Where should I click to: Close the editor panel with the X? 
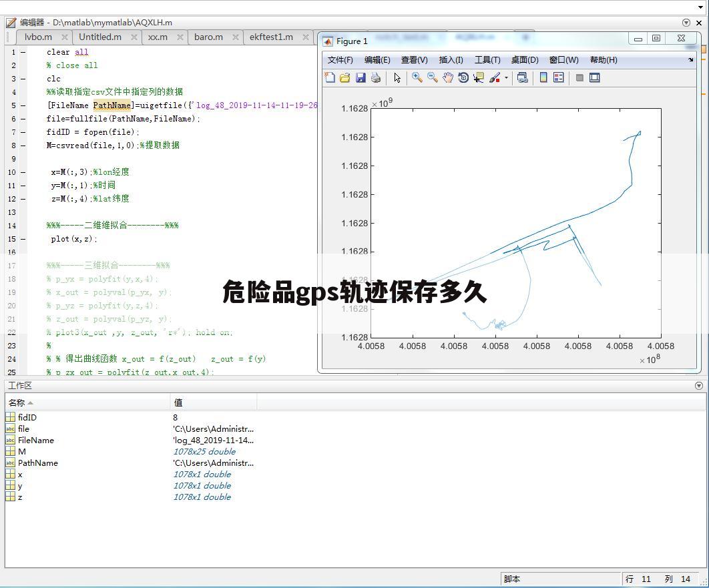point(699,23)
